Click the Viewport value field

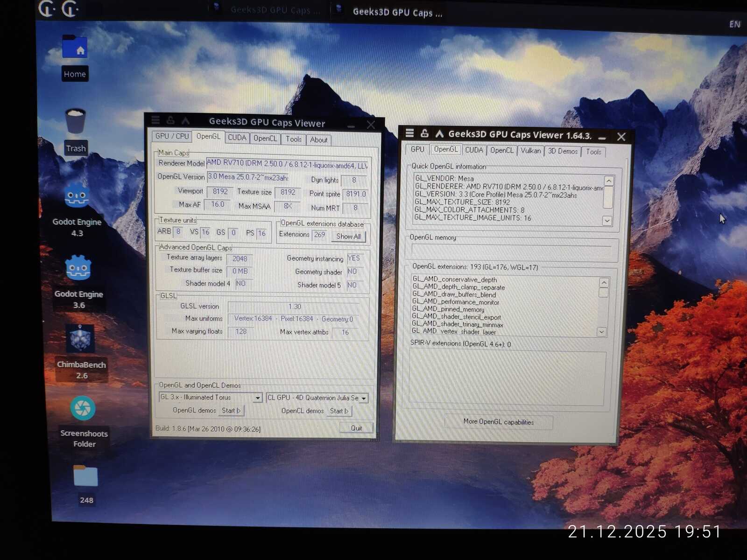[220, 192]
